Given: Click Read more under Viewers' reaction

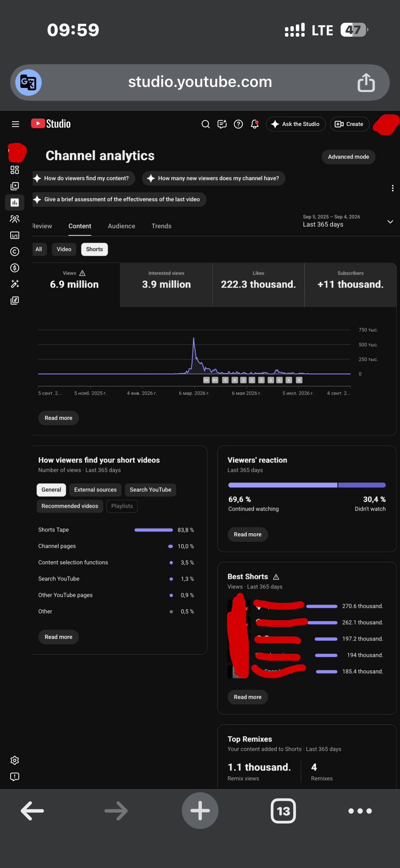Looking at the screenshot, I should tap(248, 535).
